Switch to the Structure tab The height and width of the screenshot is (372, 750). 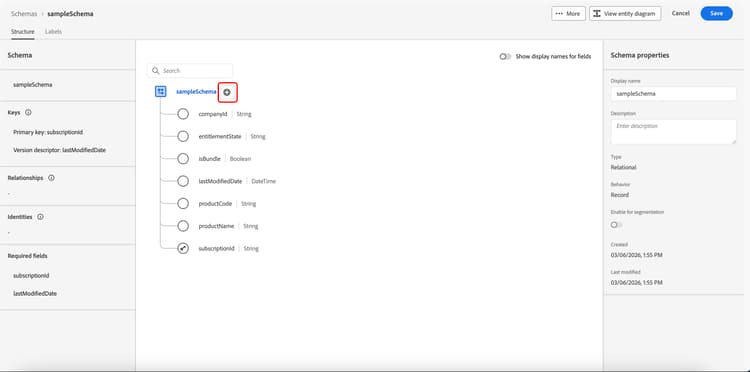coord(22,32)
